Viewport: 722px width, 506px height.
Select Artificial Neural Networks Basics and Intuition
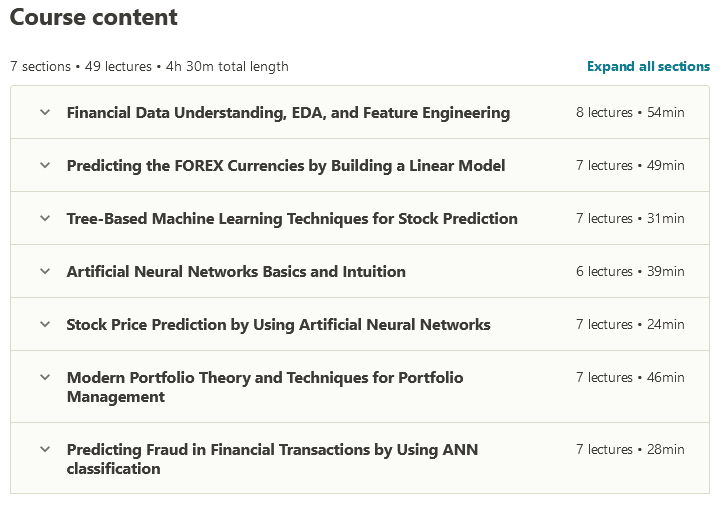[236, 272]
